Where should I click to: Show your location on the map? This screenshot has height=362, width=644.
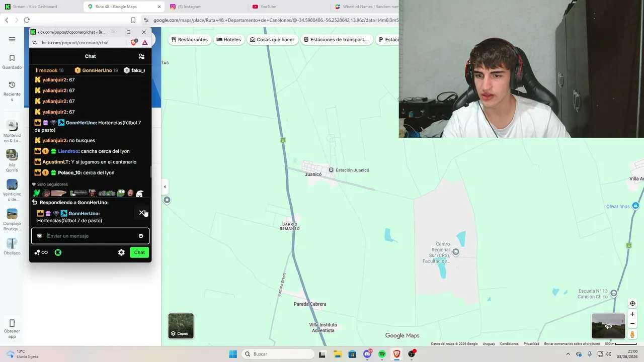[632, 304]
